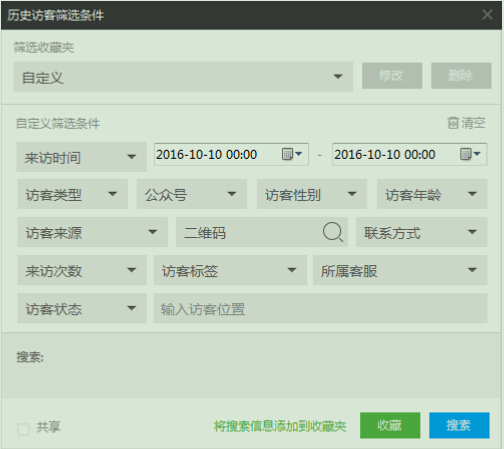Expand the 访客年龄 dropdown
The width and height of the screenshot is (504, 449).
432,194
